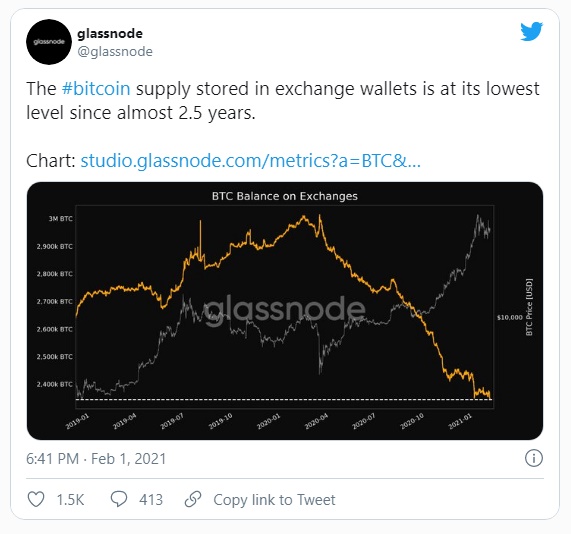Open the @glassnode handle

point(115,51)
